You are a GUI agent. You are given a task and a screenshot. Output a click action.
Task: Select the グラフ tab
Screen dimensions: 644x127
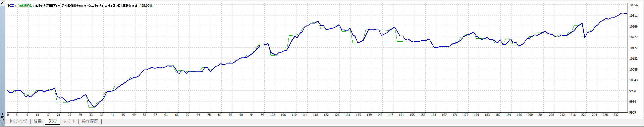[52, 121]
